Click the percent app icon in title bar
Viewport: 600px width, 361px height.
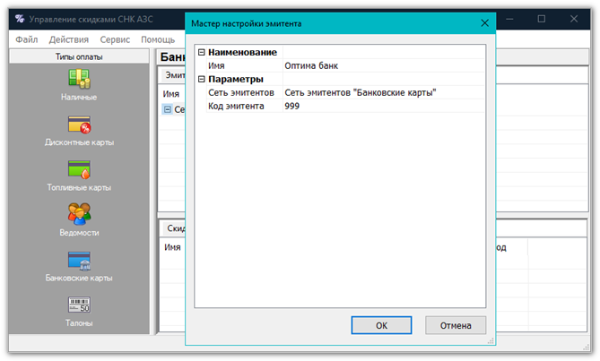point(20,19)
